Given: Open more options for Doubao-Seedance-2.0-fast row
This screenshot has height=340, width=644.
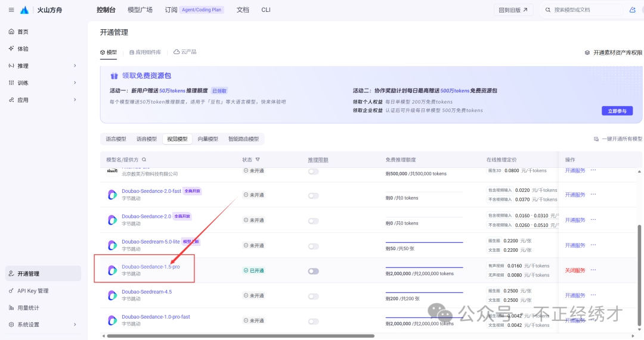Looking at the screenshot, I should pyautogui.click(x=593, y=194).
